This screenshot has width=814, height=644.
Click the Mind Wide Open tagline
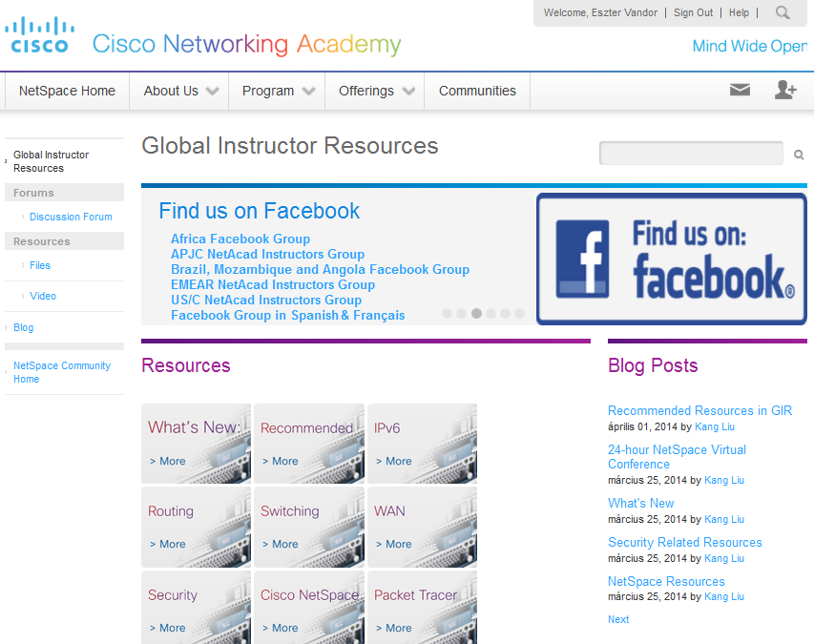coord(750,46)
